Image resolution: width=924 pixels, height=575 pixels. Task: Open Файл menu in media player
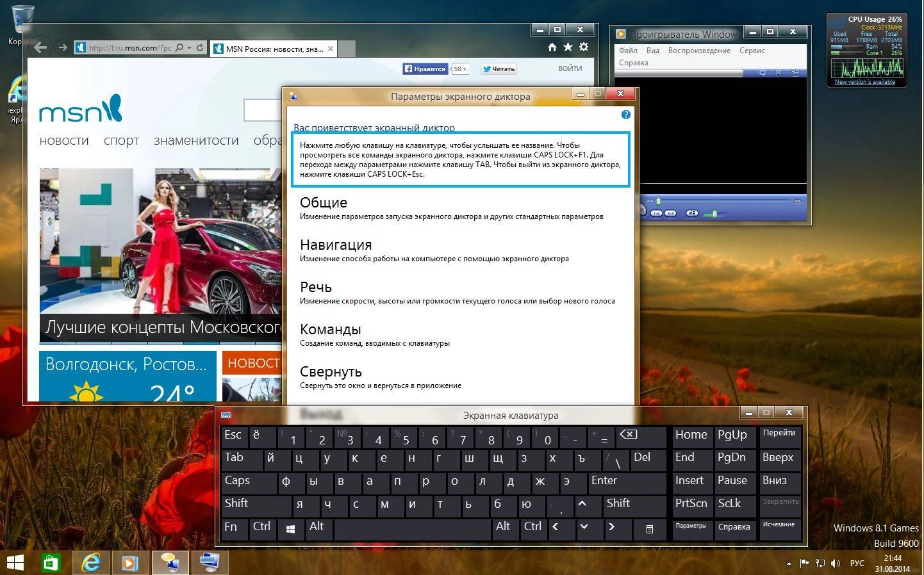tap(628, 51)
